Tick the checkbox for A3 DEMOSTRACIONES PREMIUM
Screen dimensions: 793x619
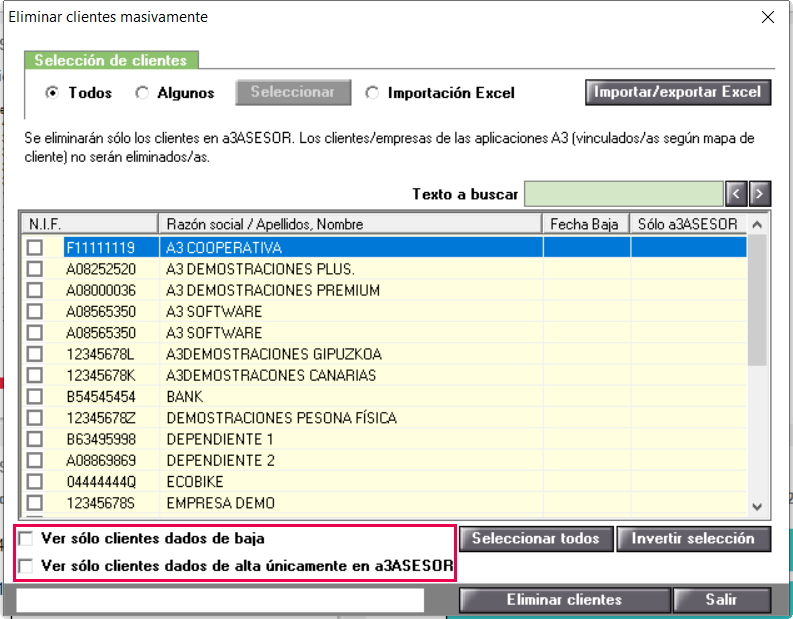point(35,290)
